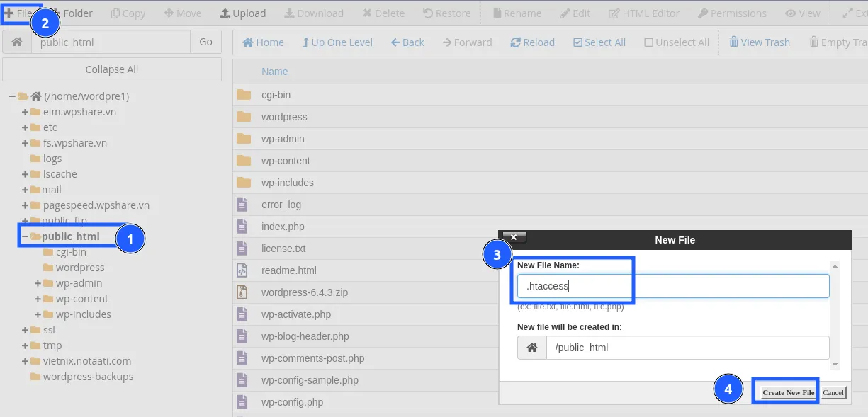The width and height of the screenshot is (868, 417).
Task: Click the Move toolbar button
Action: [182, 13]
